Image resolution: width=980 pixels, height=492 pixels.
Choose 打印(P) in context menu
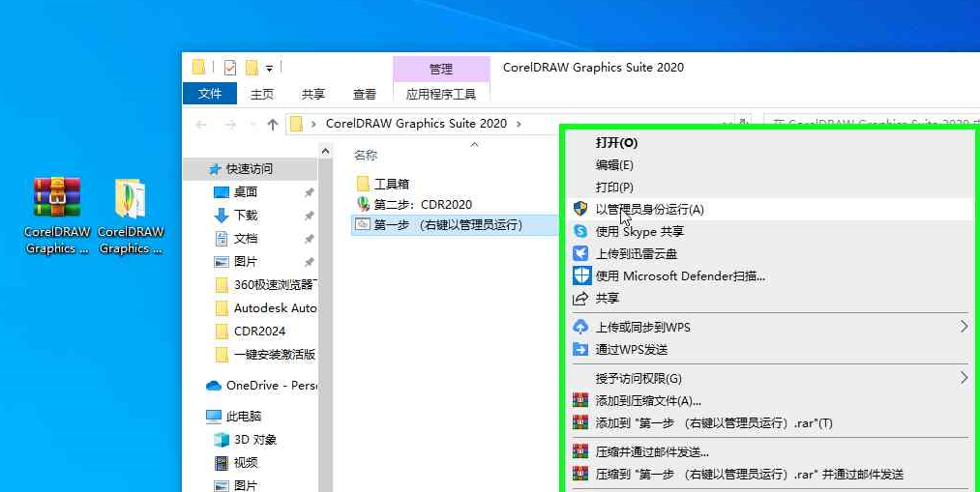614,187
